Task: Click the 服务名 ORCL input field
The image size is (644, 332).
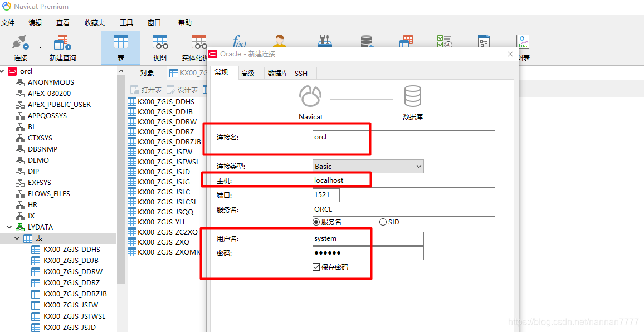Action: pyautogui.click(x=404, y=209)
